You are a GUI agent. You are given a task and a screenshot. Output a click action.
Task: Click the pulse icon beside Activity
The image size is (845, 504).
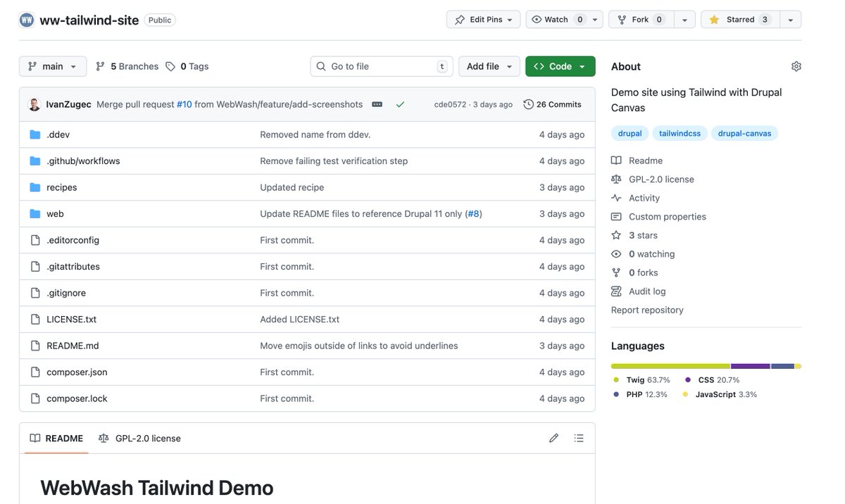(x=616, y=198)
